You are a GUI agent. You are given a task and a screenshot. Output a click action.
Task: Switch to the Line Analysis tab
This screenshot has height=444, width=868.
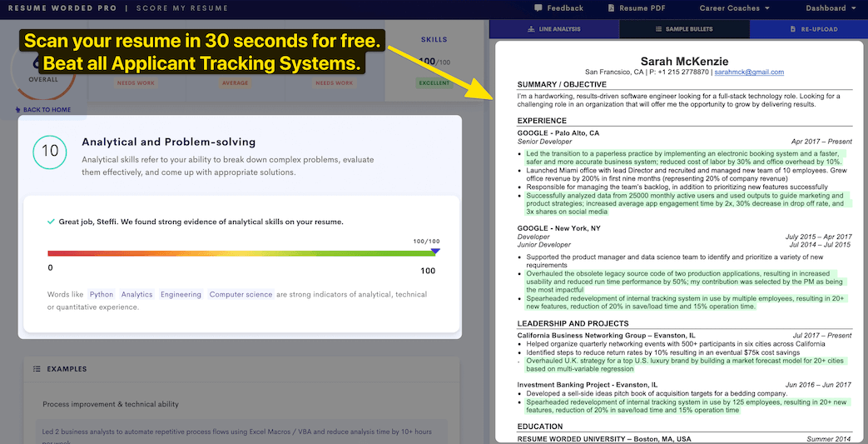[554, 29]
